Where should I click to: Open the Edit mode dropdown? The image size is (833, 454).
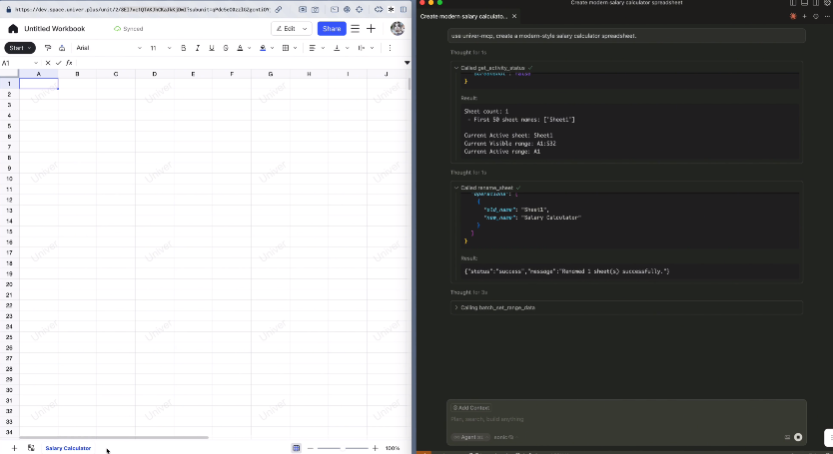tap(291, 29)
